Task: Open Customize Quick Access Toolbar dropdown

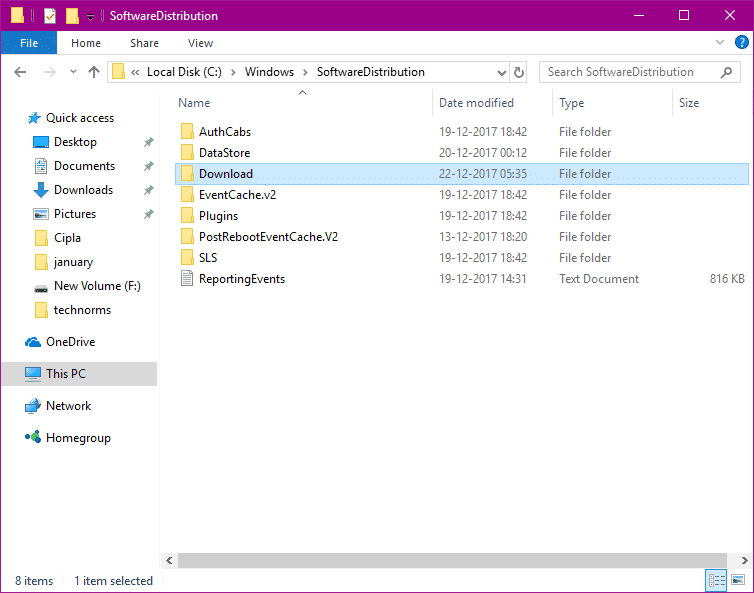Action: point(90,17)
